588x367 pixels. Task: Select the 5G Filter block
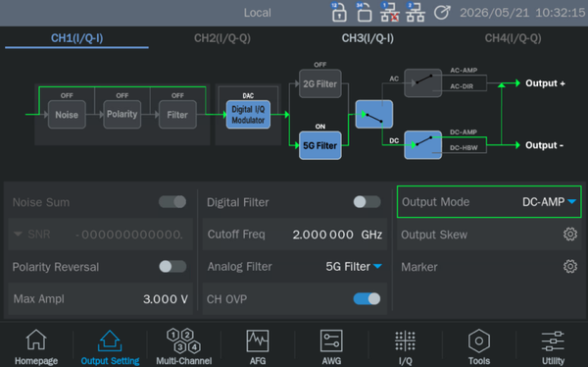click(x=319, y=145)
